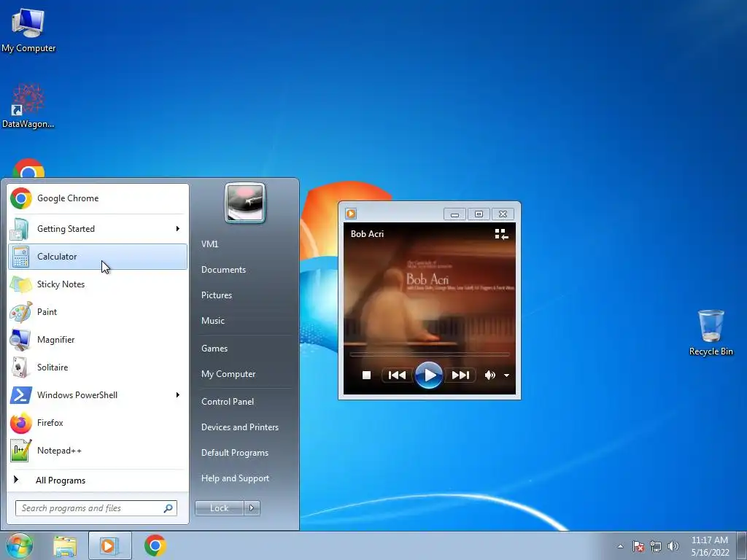The image size is (747, 560).
Task: Click the Solitaire cards icon
Action: (x=20, y=367)
